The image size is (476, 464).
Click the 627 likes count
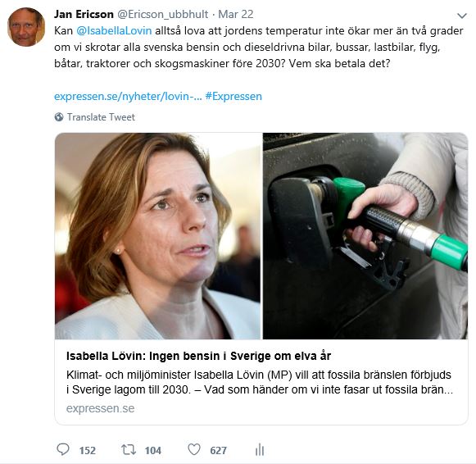tap(219, 450)
